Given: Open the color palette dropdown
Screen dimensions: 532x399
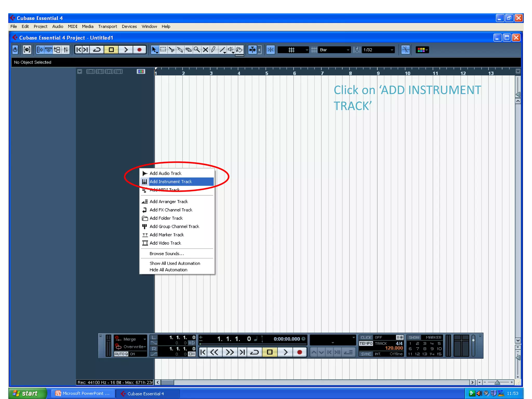Looking at the screenshot, I should point(422,50).
